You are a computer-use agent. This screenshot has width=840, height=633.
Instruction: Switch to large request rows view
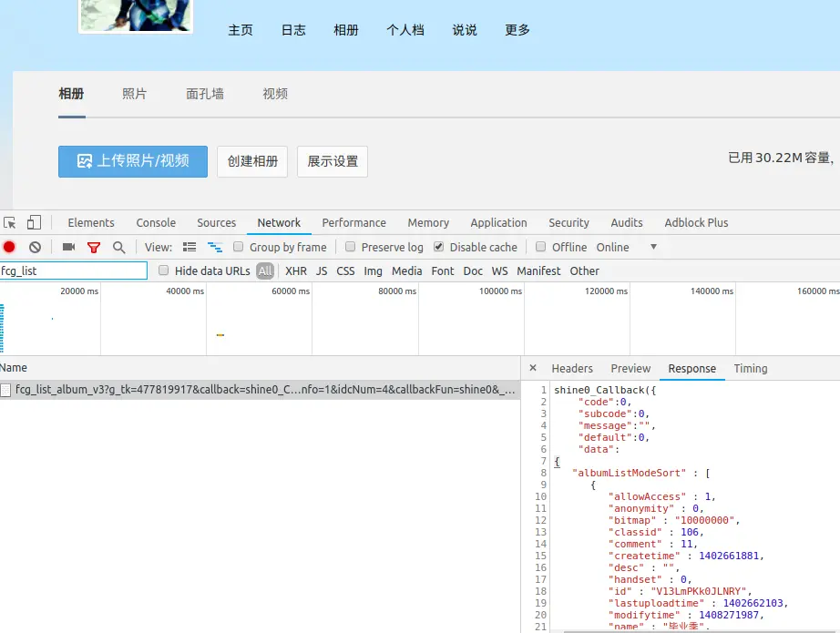coord(190,247)
